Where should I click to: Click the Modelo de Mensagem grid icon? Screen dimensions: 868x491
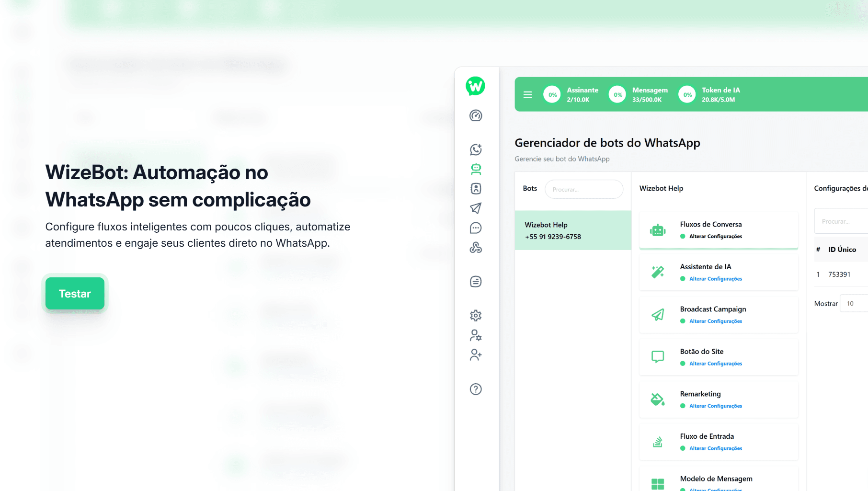(658, 484)
